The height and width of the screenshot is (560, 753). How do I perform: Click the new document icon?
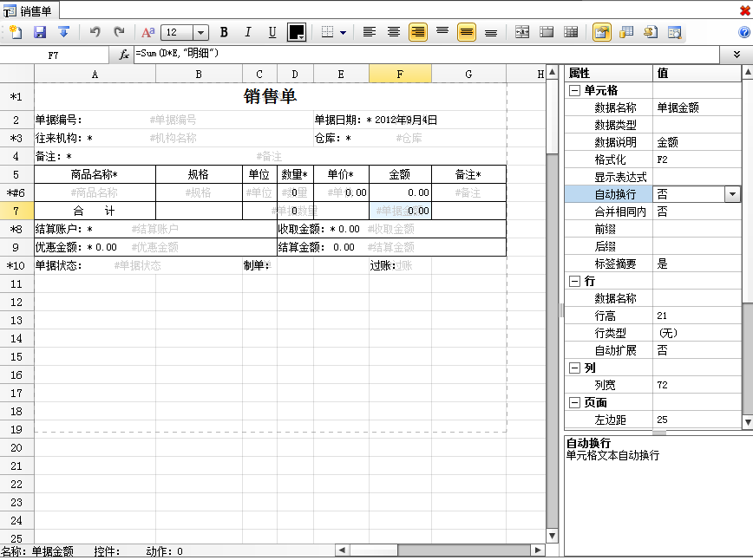[x=16, y=32]
